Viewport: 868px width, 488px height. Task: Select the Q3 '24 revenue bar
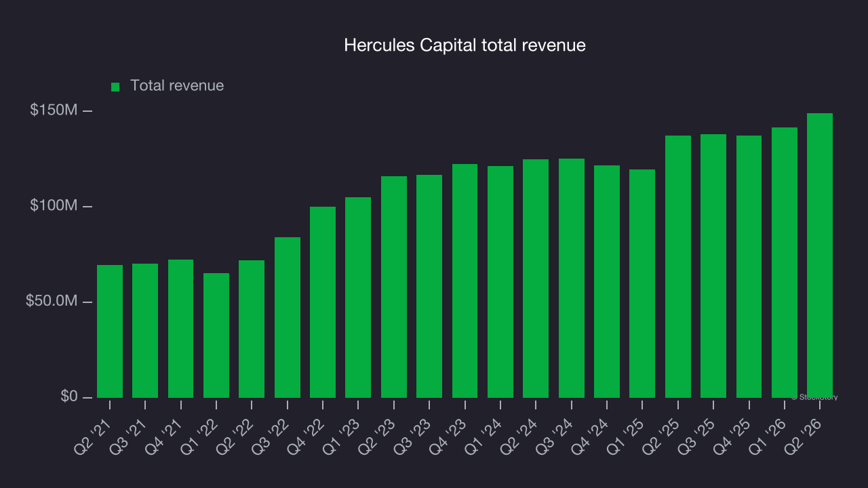pyautogui.click(x=572, y=278)
